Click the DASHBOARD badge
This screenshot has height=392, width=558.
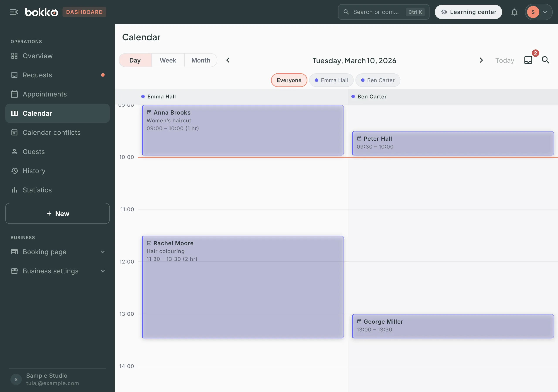click(x=84, y=12)
